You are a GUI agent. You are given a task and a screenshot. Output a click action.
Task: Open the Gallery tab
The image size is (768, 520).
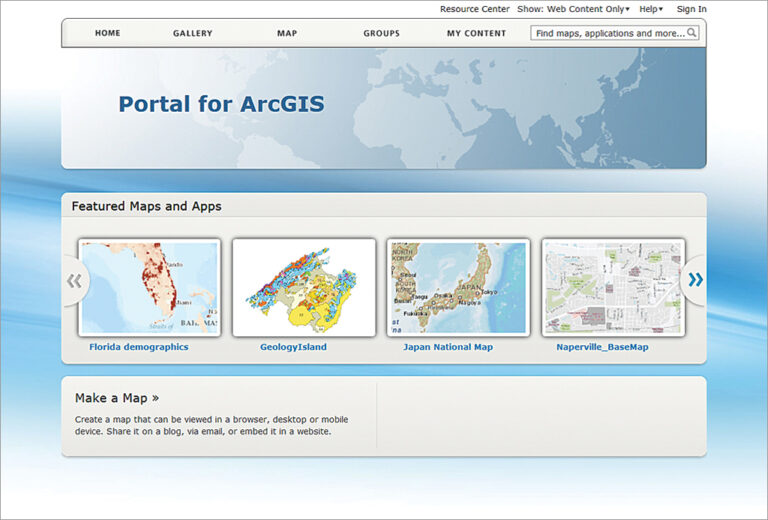pyautogui.click(x=192, y=33)
